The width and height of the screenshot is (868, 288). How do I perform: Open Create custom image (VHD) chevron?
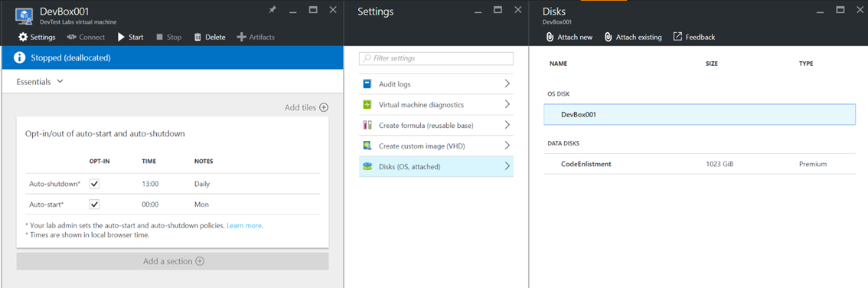(x=507, y=146)
